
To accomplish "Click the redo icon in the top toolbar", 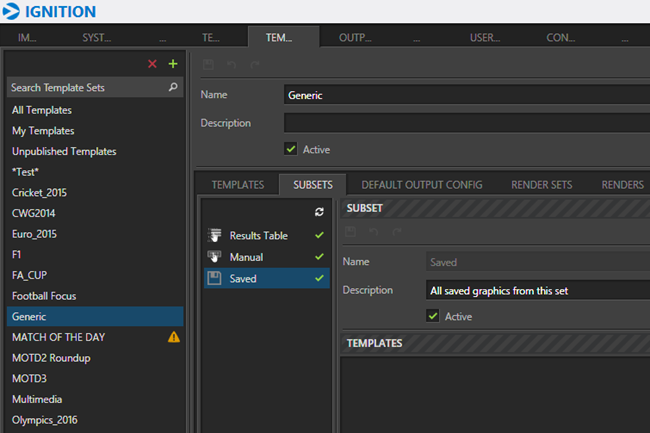I will (x=255, y=65).
